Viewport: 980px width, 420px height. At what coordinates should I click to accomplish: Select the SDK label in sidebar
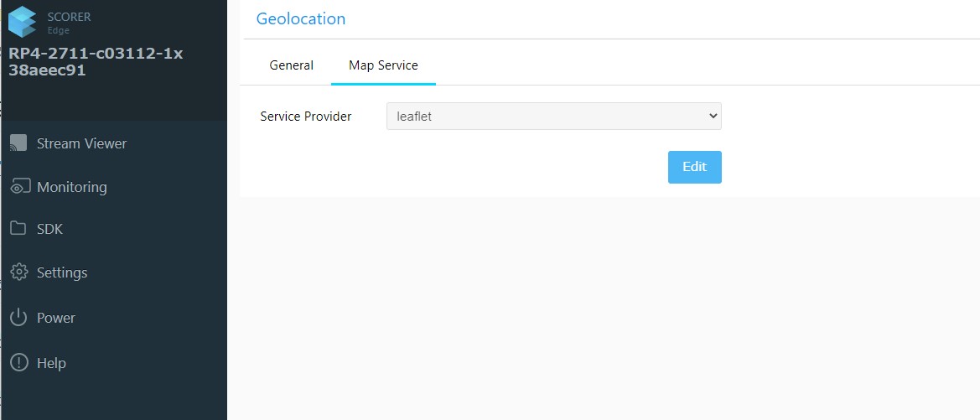click(49, 229)
